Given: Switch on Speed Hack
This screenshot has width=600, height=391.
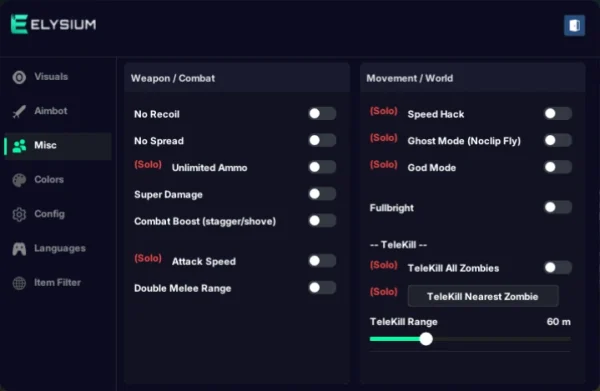Looking at the screenshot, I should tap(558, 114).
